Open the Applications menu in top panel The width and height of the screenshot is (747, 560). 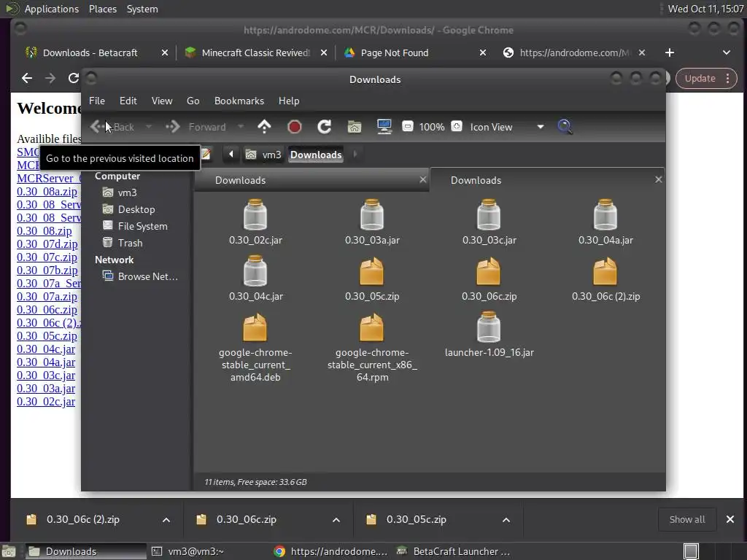coord(52,9)
